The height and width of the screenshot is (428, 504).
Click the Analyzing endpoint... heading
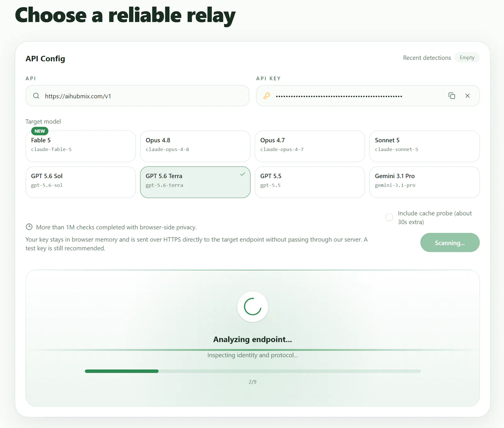point(253,339)
